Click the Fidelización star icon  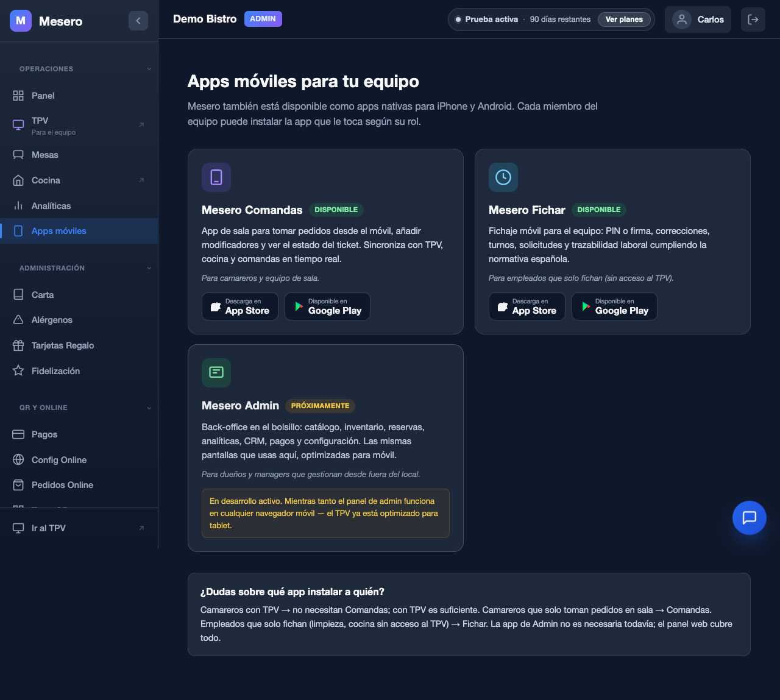coord(18,371)
